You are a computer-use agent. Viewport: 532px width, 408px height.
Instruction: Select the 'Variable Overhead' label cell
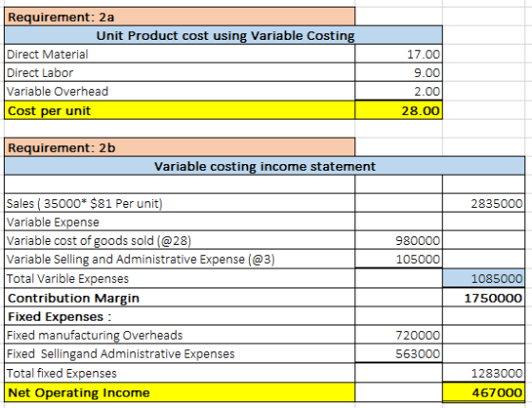[180, 91]
